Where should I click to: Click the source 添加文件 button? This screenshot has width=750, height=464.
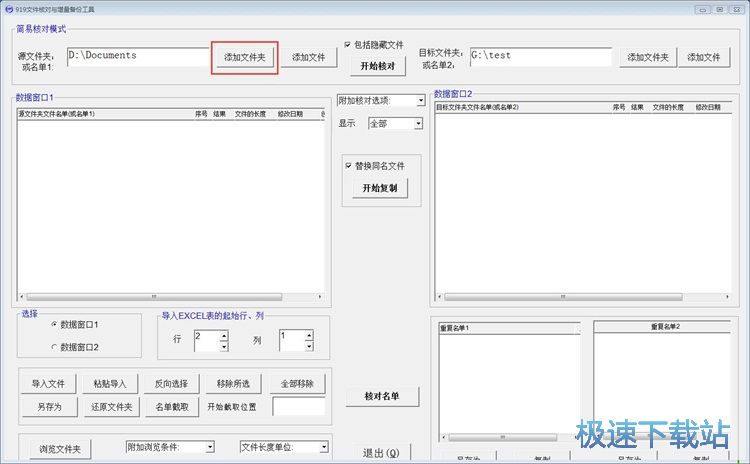(309, 57)
